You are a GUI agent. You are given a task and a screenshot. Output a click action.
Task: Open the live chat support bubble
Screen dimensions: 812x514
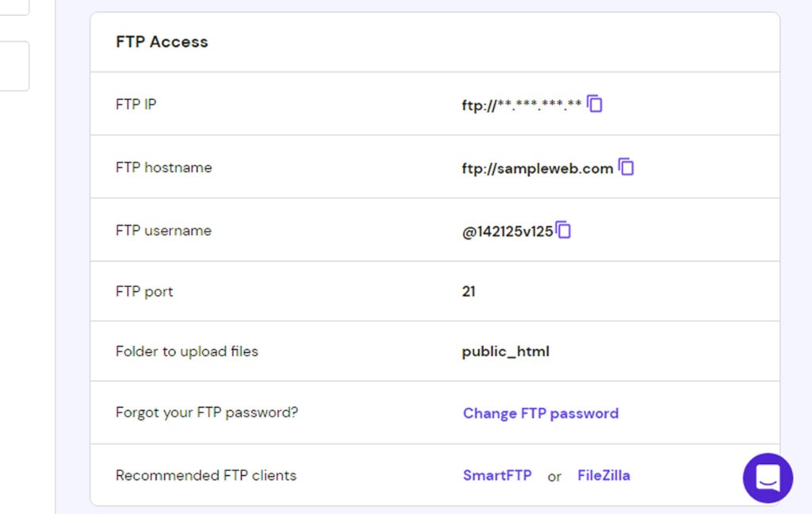768,478
